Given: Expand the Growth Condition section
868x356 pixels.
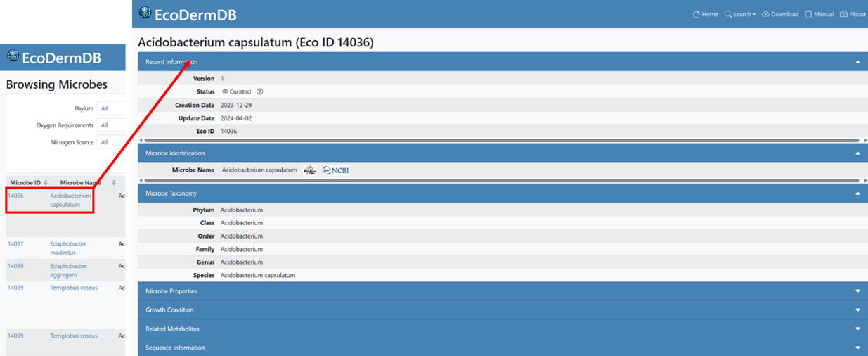Looking at the screenshot, I should [857, 310].
